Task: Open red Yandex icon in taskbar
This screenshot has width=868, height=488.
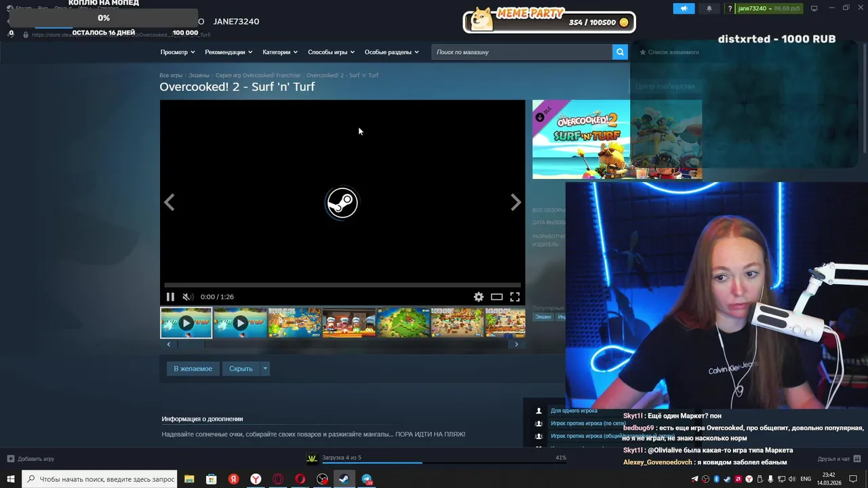Action: click(233, 479)
